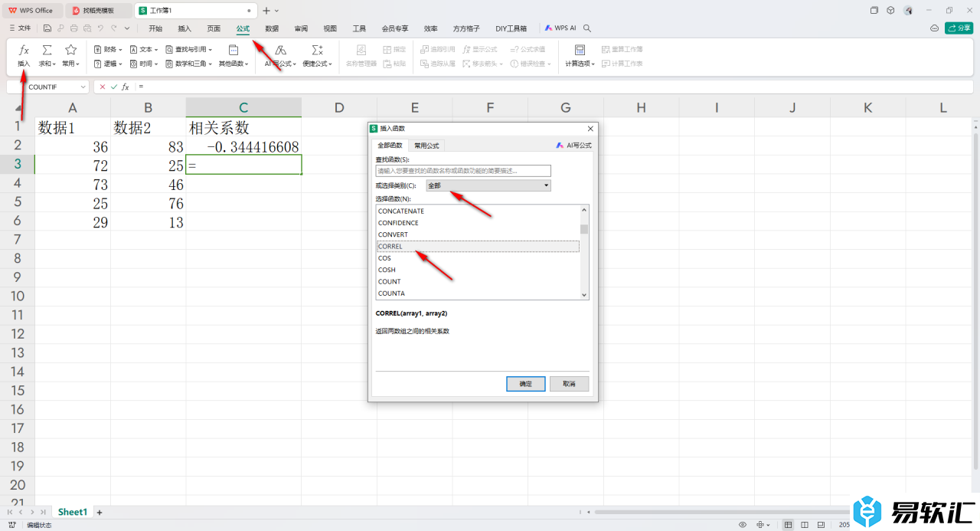
Task: Select cell C2 with value -0.344416608
Action: click(x=243, y=146)
